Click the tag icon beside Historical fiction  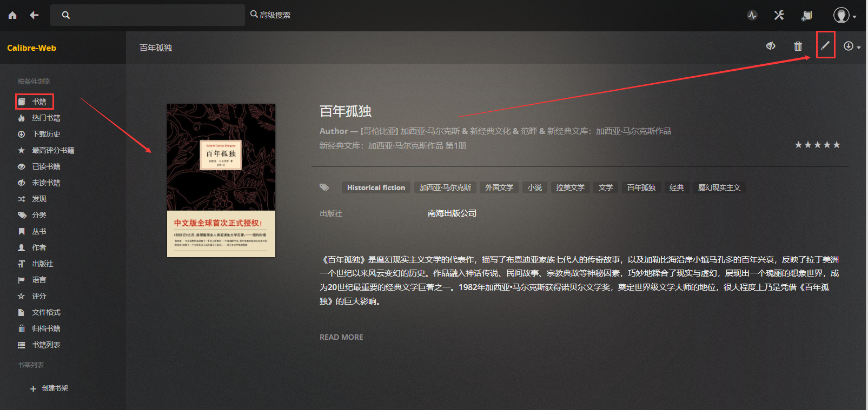tap(324, 187)
